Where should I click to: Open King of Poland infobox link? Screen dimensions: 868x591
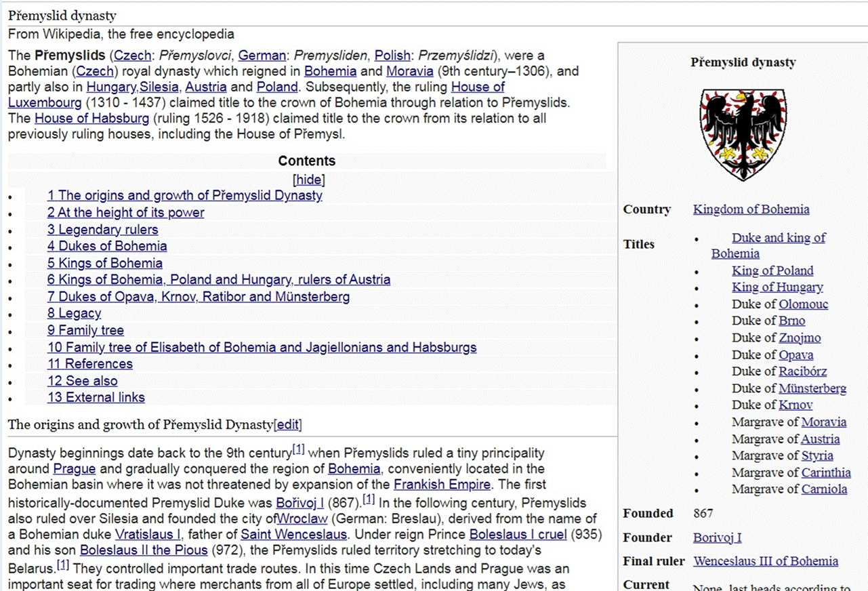[x=772, y=270]
